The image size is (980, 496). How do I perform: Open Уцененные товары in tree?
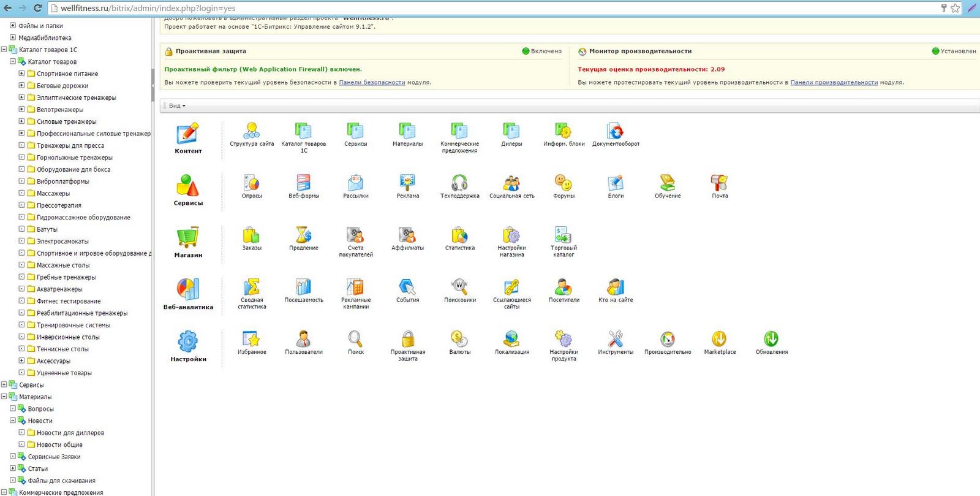click(x=64, y=373)
